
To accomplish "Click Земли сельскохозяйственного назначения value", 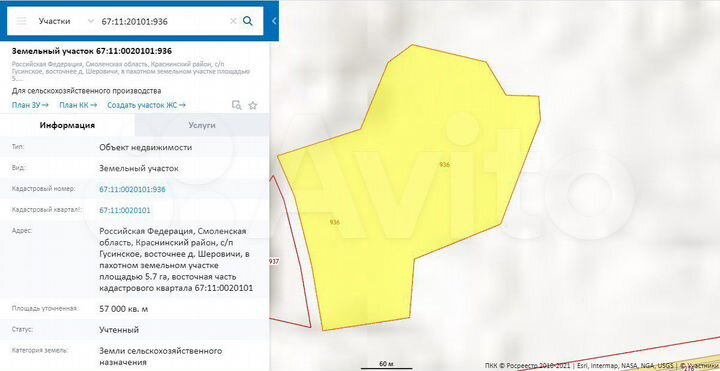I will (x=161, y=357).
